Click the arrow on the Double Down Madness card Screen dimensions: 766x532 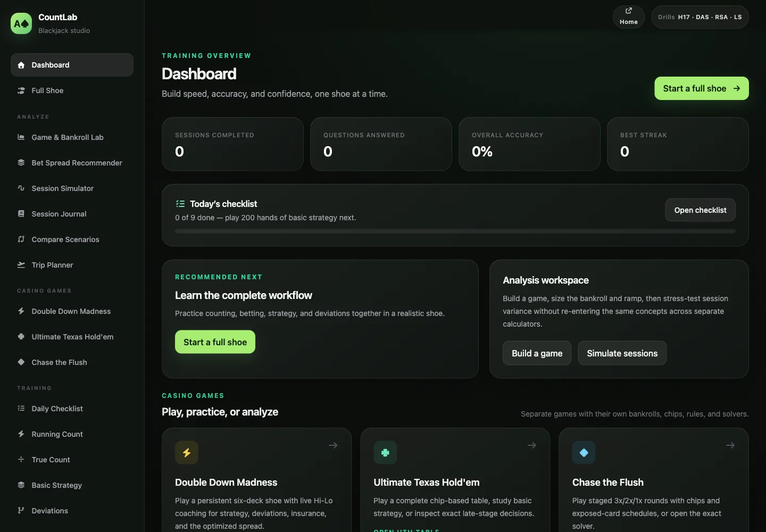coord(333,445)
